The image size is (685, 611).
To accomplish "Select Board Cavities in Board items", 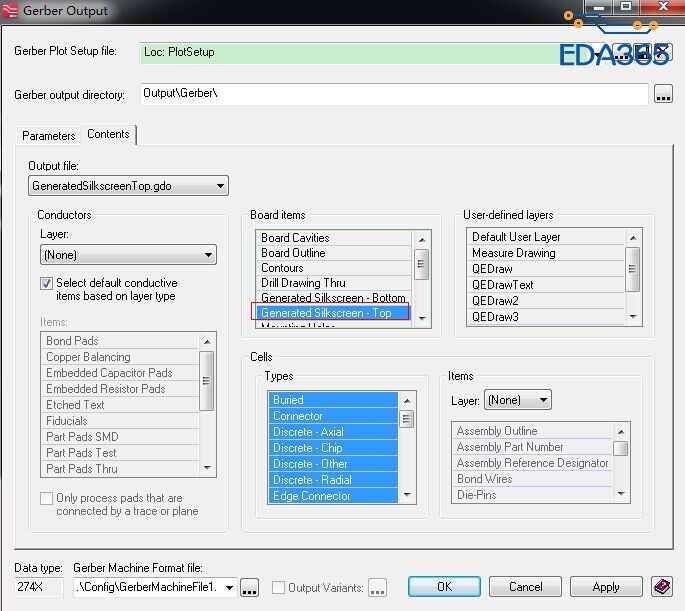I will (x=333, y=238).
